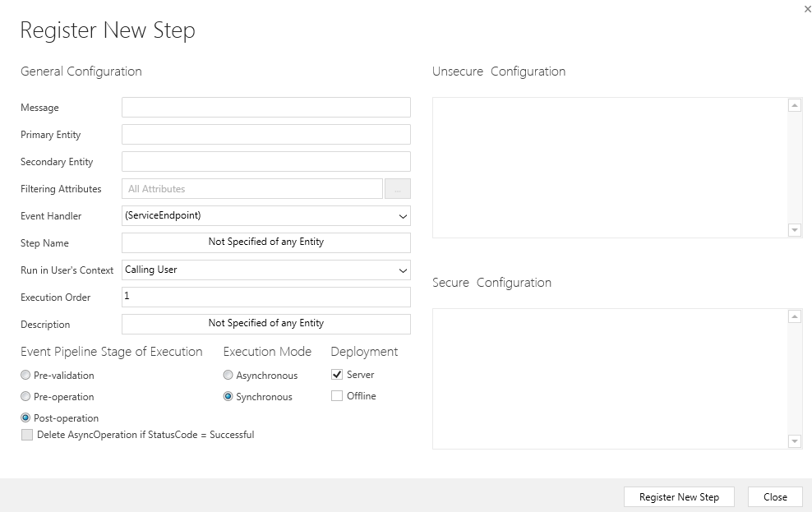Click Unsecure Configuration scrollbar down arrow
The height and width of the screenshot is (512, 812).
795,230
